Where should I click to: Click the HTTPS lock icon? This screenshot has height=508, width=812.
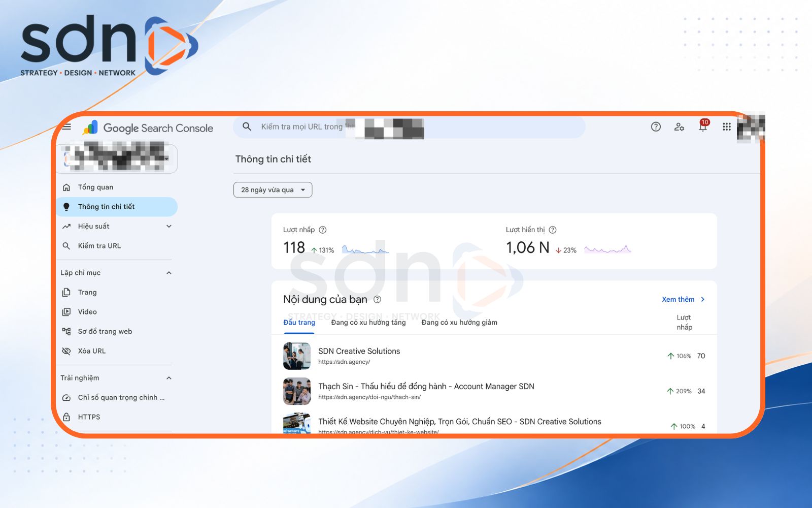[x=66, y=417]
